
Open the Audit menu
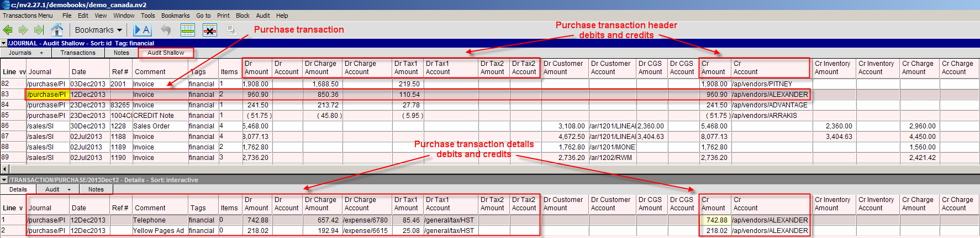tap(263, 15)
